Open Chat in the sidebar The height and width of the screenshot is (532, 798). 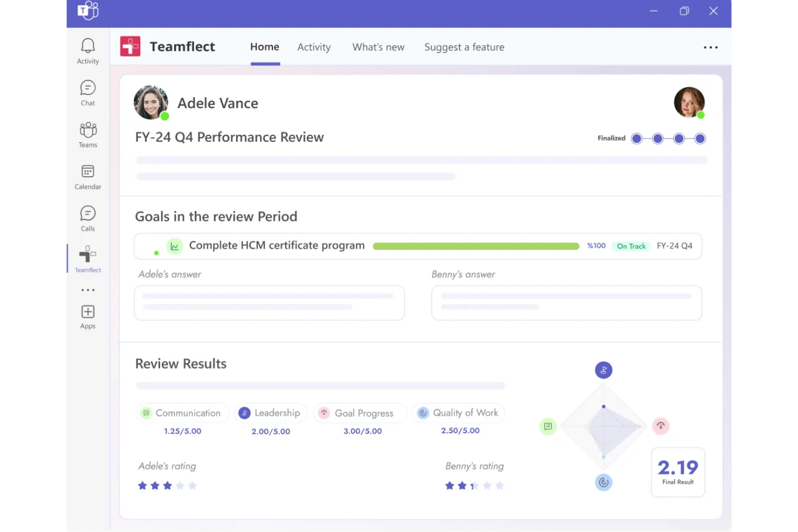[88, 93]
